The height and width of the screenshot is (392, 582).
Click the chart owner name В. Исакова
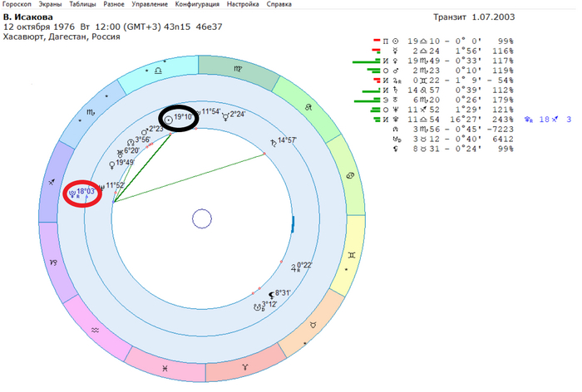click(27, 17)
